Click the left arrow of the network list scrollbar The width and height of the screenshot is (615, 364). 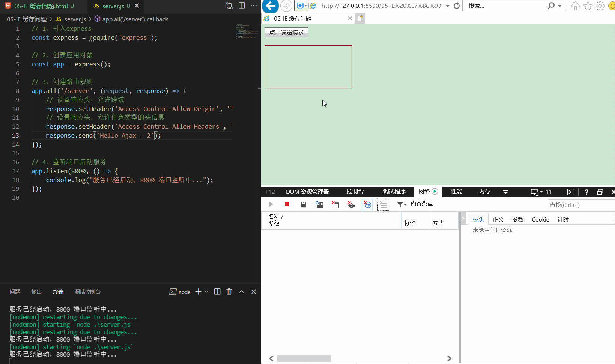pyautogui.click(x=271, y=358)
